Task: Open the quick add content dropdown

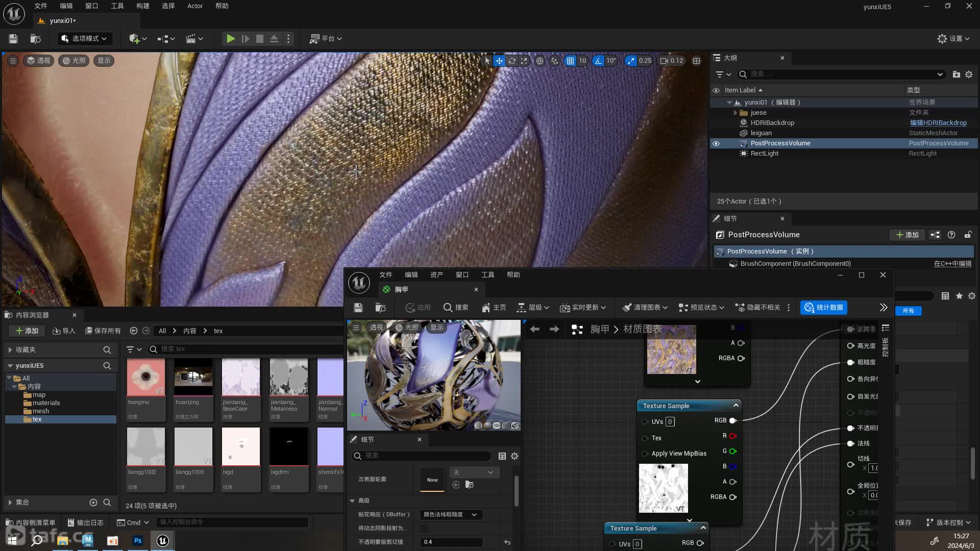Action: tap(138, 39)
